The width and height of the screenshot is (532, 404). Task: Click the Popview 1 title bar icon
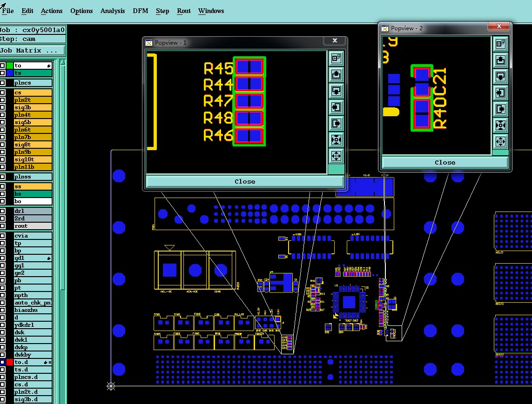(x=148, y=43)
